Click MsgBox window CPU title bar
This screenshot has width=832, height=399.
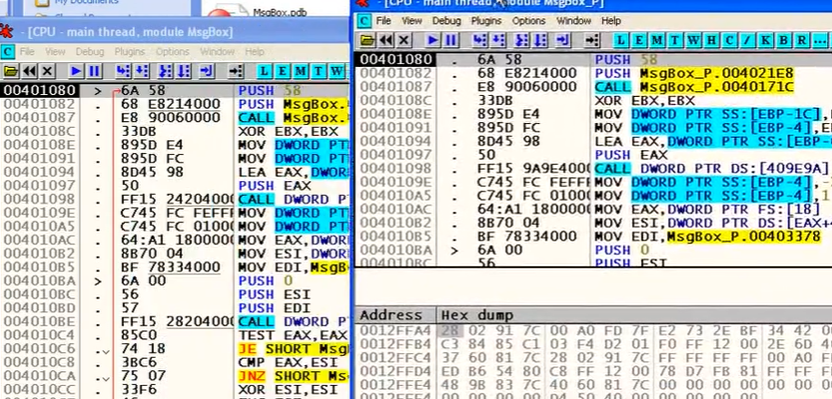(175, 32)
